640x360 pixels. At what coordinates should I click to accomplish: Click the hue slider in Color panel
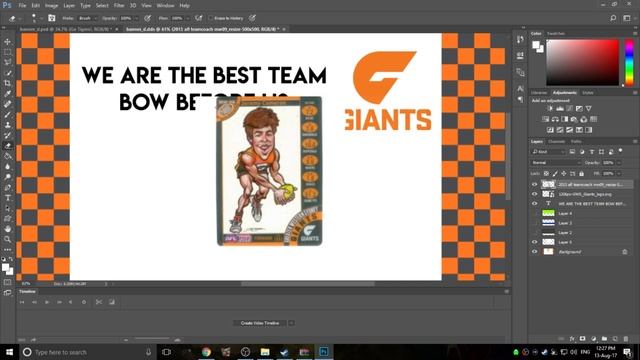point(629,62)
